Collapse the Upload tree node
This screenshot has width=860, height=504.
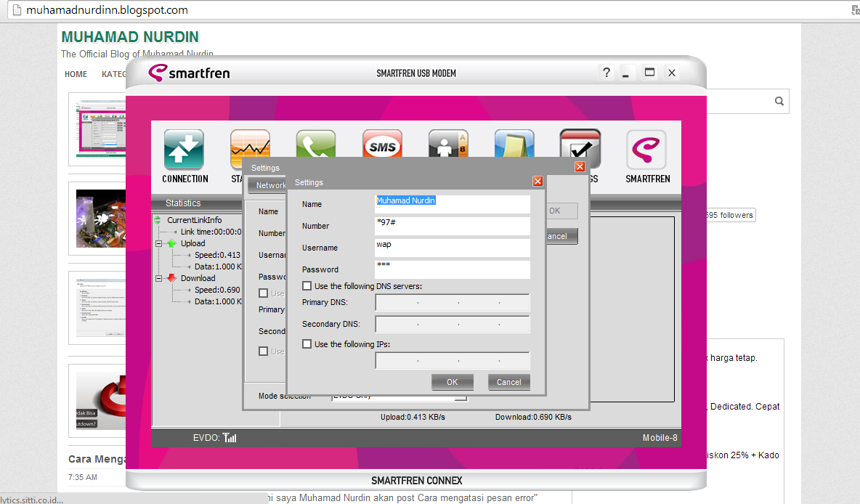(159, 243)
